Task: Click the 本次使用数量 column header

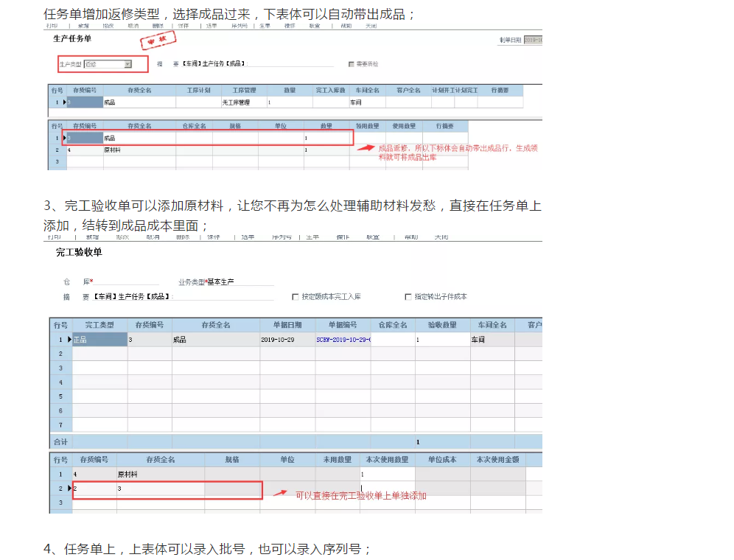Action: pos(387,460)
